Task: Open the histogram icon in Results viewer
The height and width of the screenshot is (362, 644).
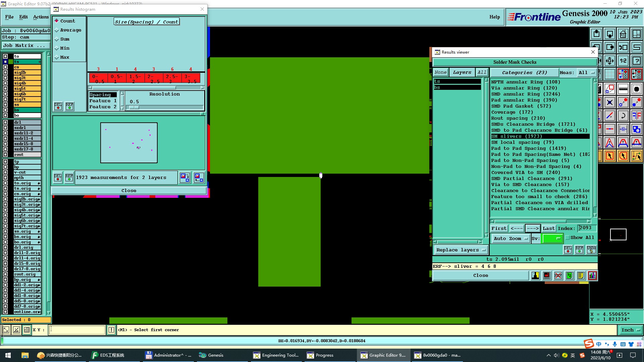Action: click(592, 276)
